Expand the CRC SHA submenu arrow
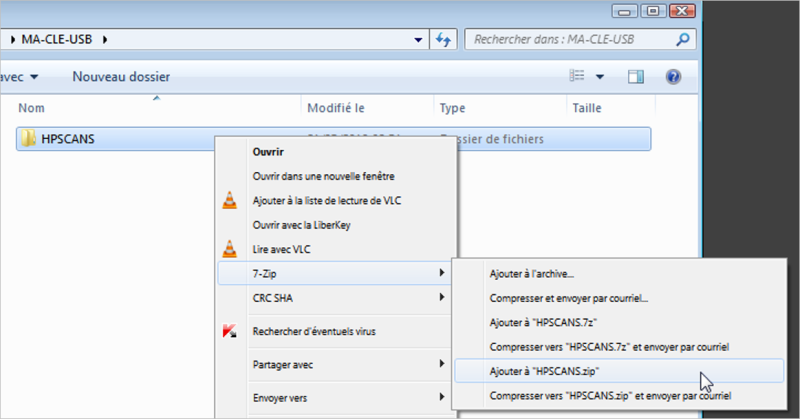Screen dimensions: 800x419 pos(442,297)
